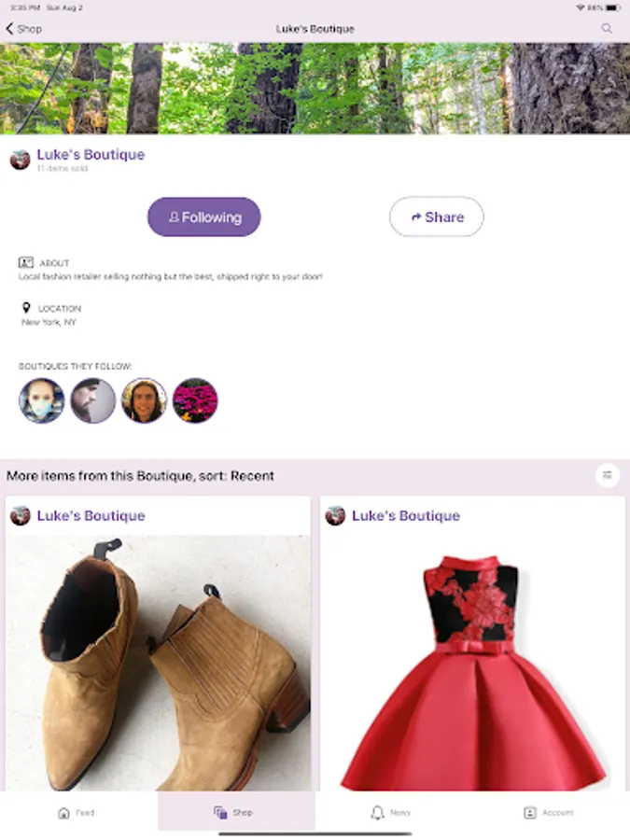Switch to the Shop tab

click(x=233, y=813)
